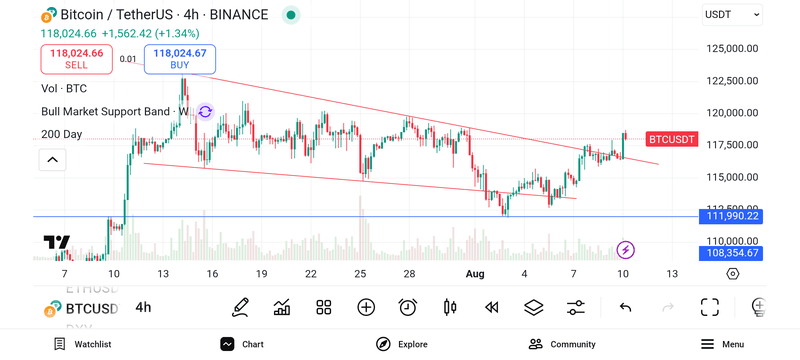Viewport: 800px width, 360px height.
Task: Change the 4h timeframe interval
Action: pyautogui.click(x=143, y=307)
